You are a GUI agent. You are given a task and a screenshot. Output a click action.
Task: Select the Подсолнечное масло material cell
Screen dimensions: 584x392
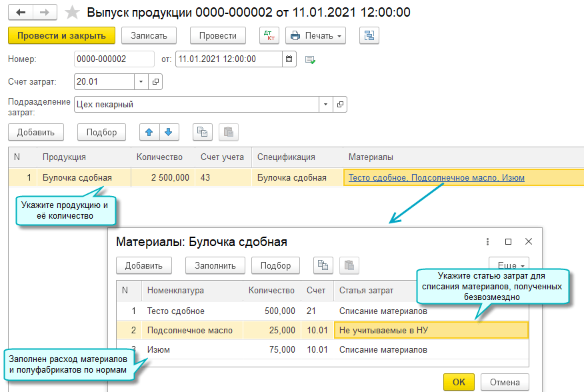click(192, 330)
